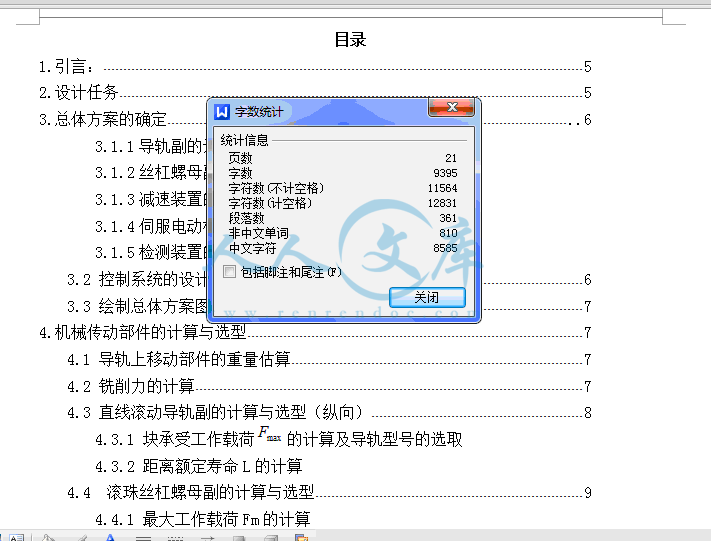This screenshot has width=711, height=541.
Task: Click the 统计信息 group label
Action: click(244, 140)
